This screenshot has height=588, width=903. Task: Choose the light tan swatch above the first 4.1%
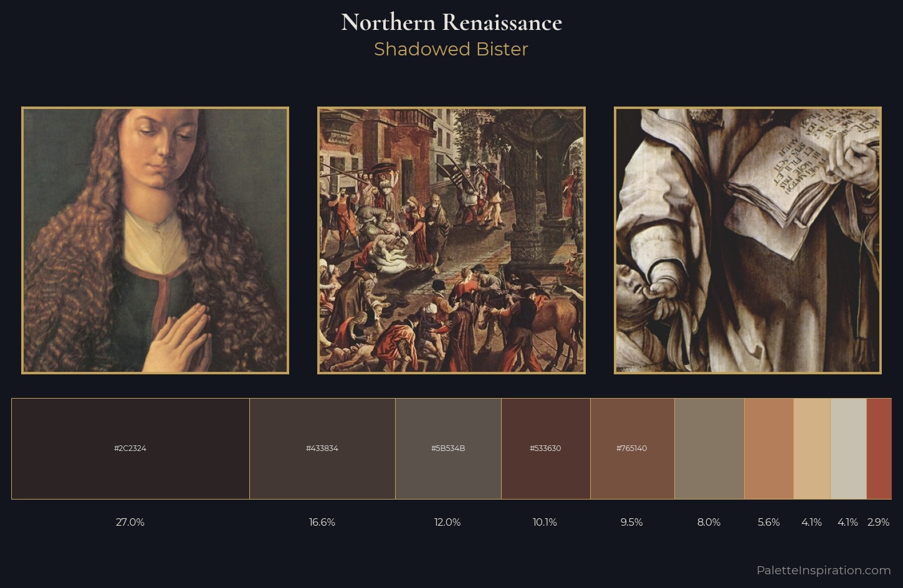(811, 448)
